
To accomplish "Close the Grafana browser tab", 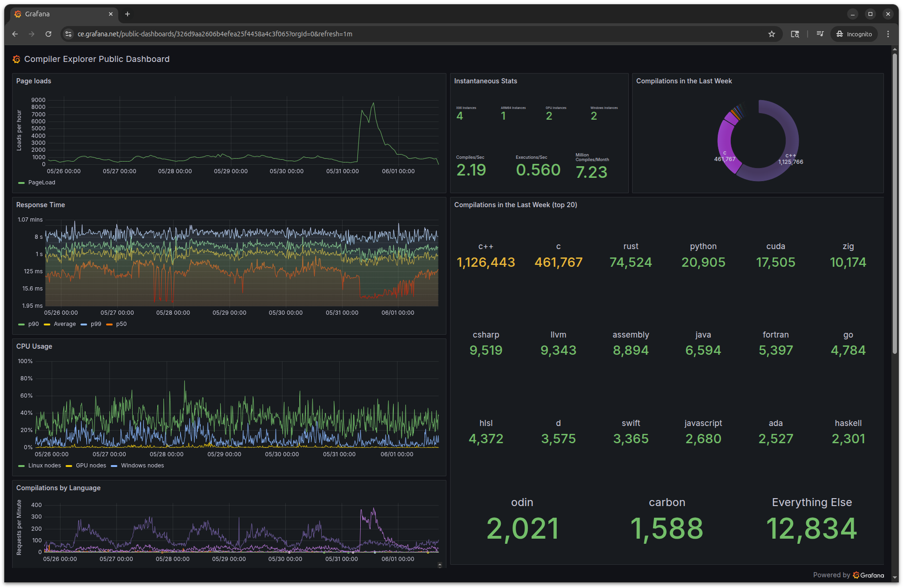I will click(x=111, y=14).
